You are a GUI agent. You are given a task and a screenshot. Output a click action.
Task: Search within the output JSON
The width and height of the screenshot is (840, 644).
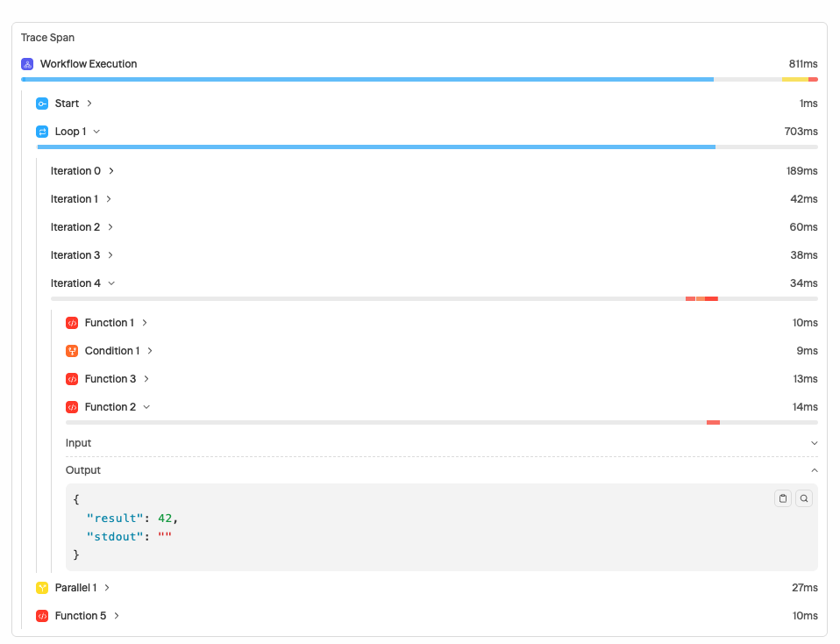point(804,498)
